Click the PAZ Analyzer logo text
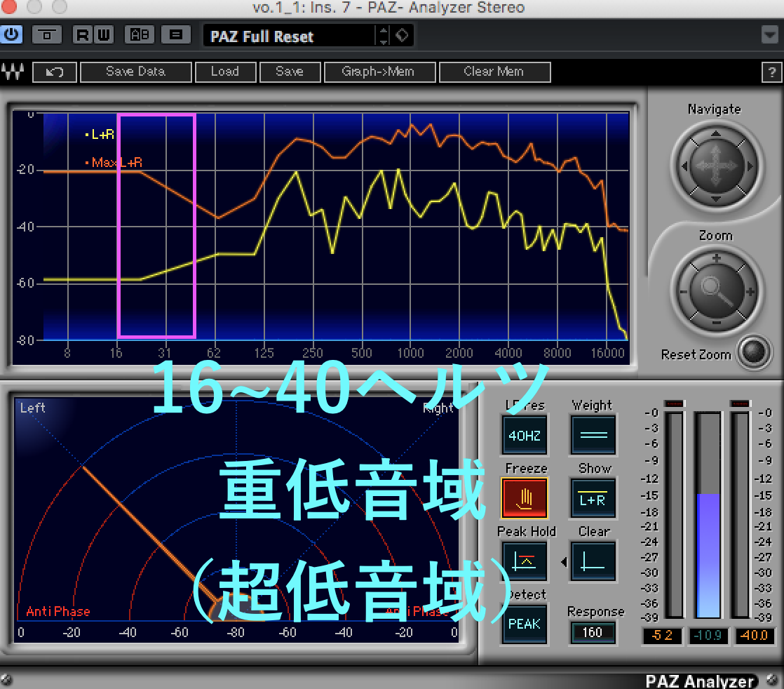 [701, 681]
